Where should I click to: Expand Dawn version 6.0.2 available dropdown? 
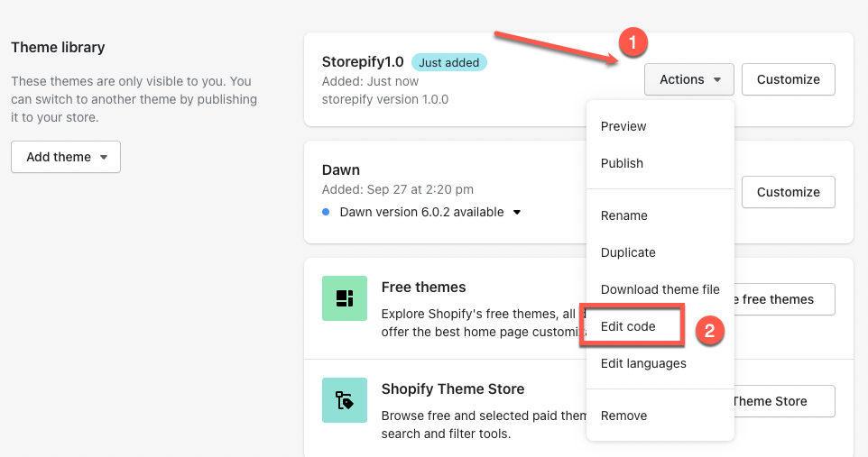(516, 213)
